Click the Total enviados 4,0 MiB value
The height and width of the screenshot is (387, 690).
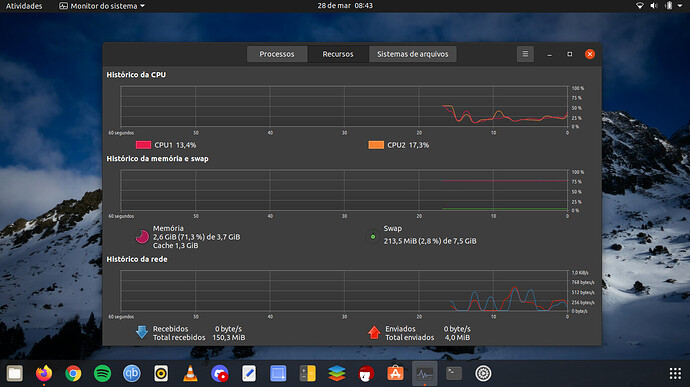(x=457, y=338)
